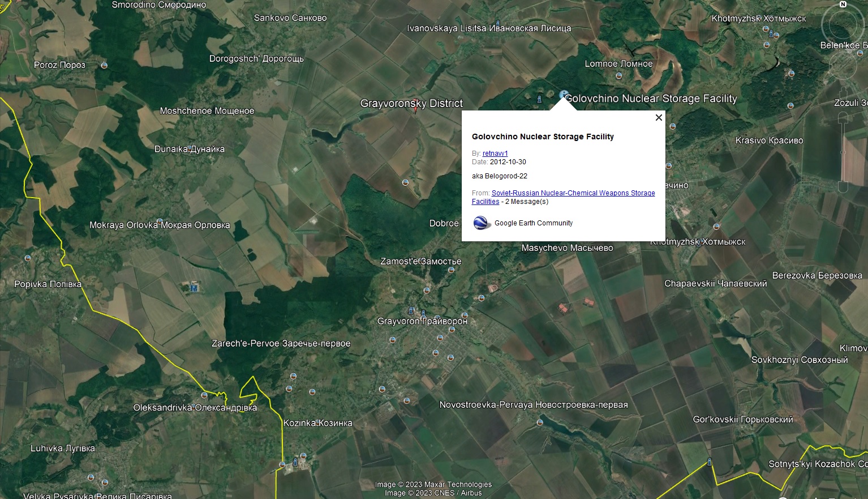The image size is (868, 499).
Task: Click the Google Earth Community globe icon
Action: 482,223
